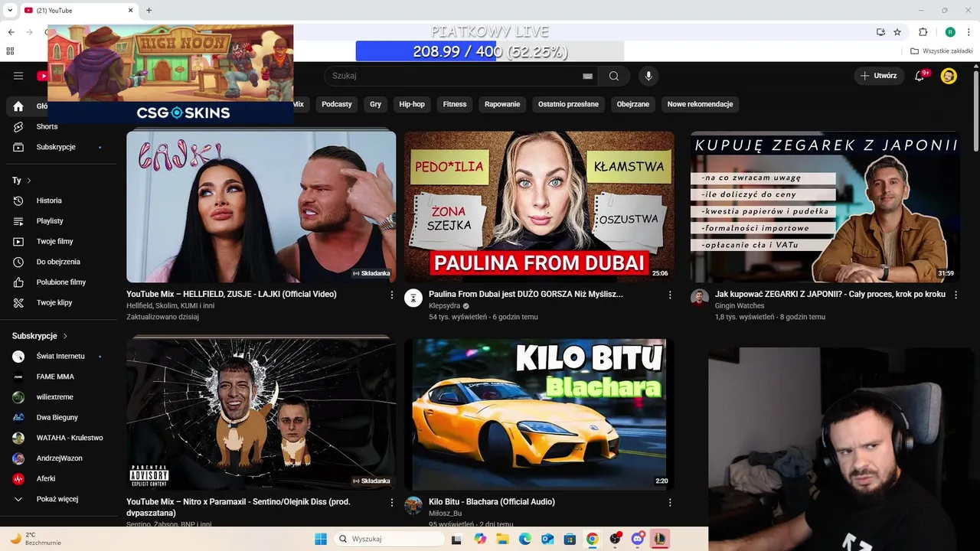Select the Fitness filter chip
The image size is (980, 551).
coord(455,104)
